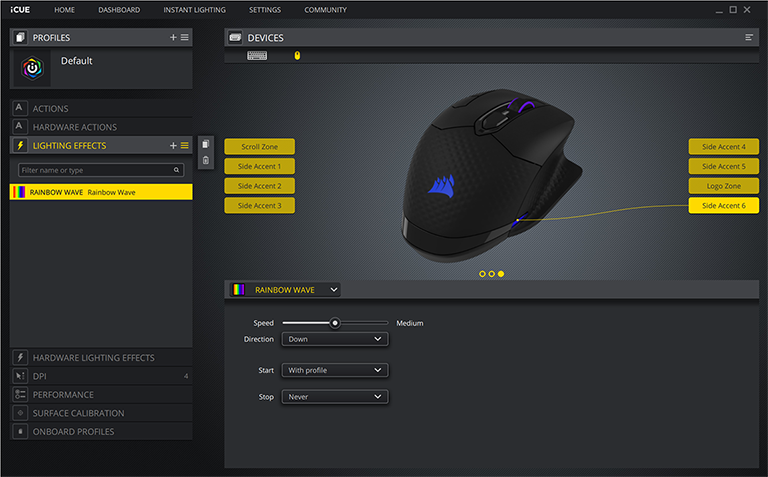This screenshot has height=477, width=768.
Task: Click the Hardware Actions section icon
Action: tap(19, 126)
